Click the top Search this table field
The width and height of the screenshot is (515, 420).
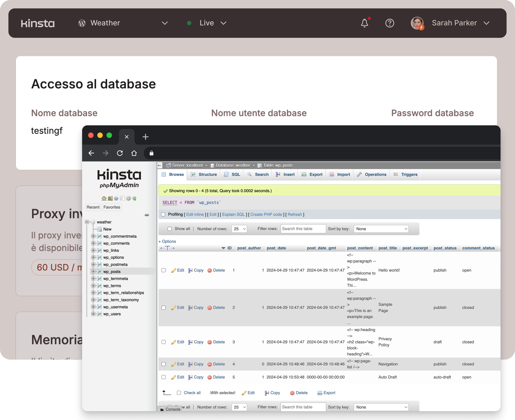click(303, 229)
